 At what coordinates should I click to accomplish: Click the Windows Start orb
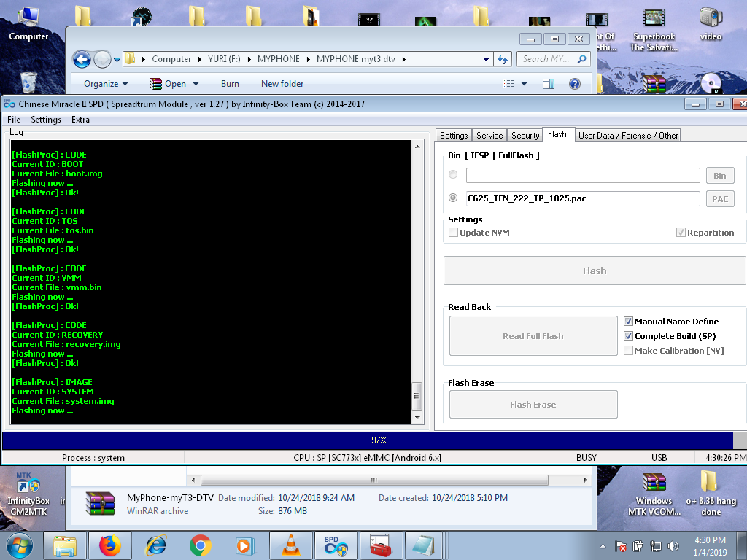pos(20,545)
